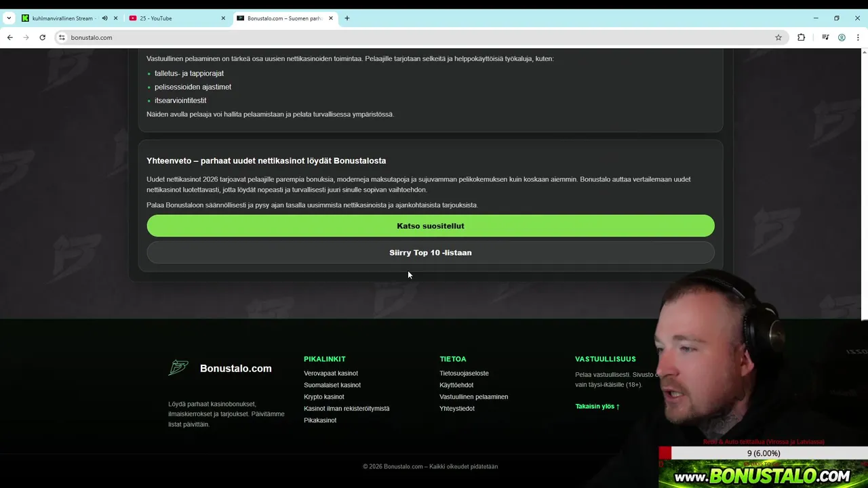Screen dimensions: 868x488
Task: Bookmark this page with the star icon
Action: (x=778, y=37)
